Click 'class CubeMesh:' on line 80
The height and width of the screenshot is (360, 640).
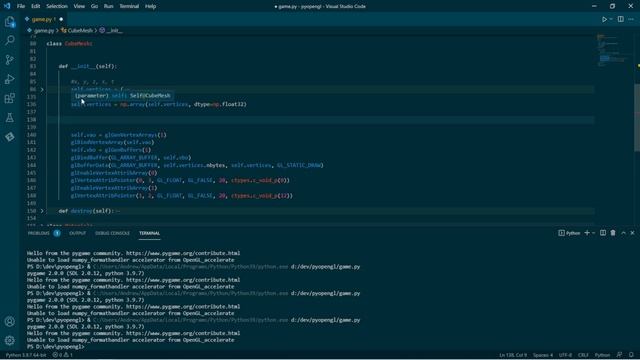pos(69,44)
